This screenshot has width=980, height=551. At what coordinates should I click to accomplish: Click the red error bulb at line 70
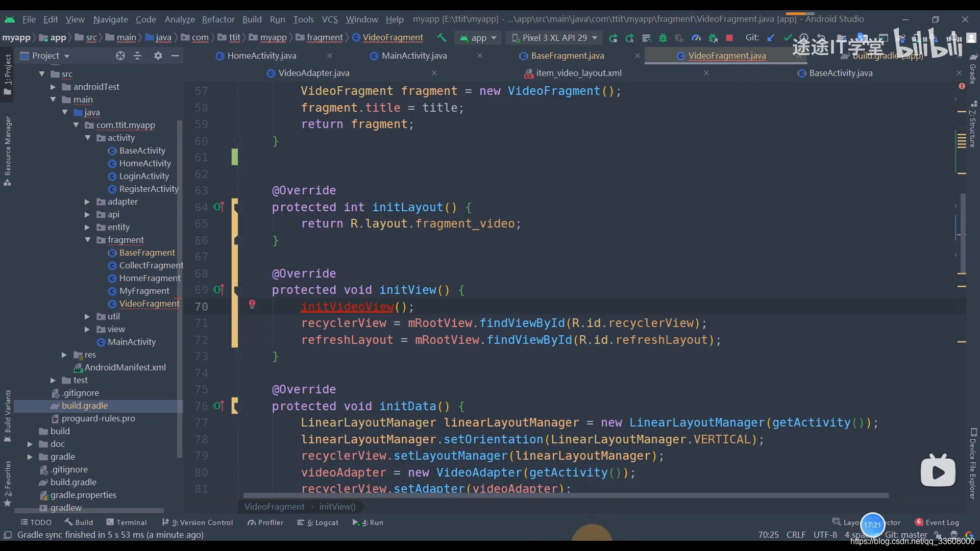252,305
